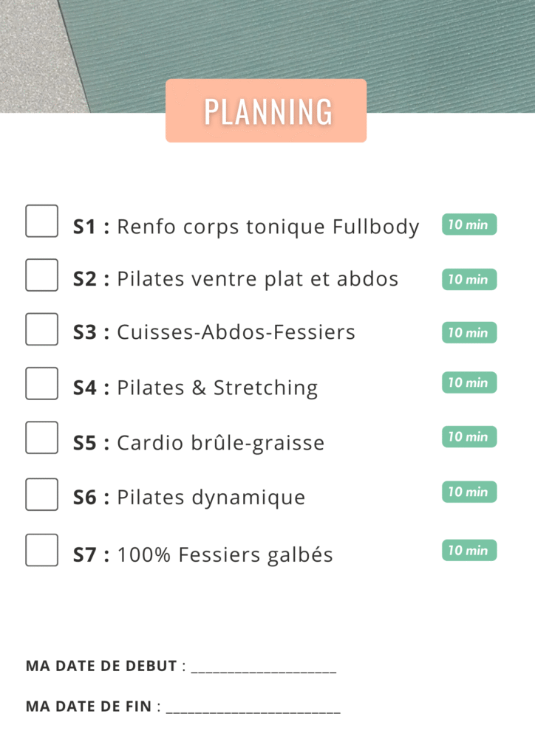The width and height of the screenshot is (535, 756).
Task: Select the 10 min label next to S4
Action: point(469,382)
